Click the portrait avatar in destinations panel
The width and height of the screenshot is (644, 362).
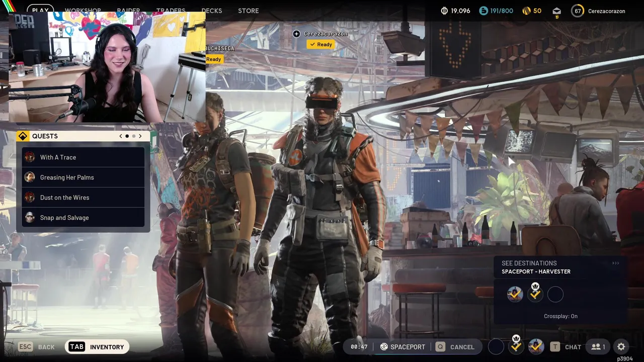pos(515,294)
